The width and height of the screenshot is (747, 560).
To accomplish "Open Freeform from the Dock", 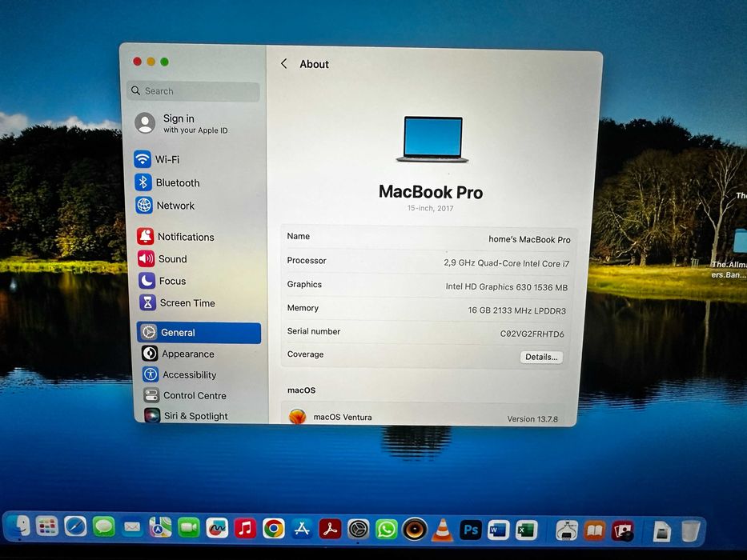I will (217, 528).
